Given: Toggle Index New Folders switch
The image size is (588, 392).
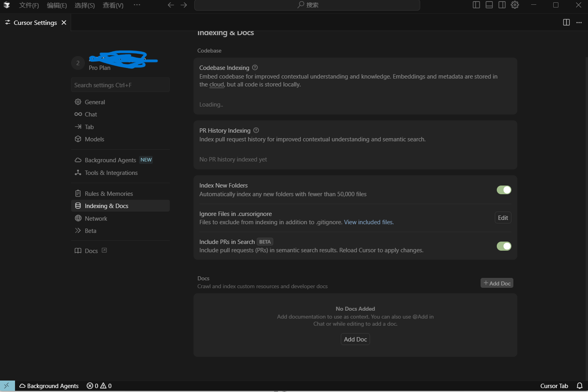Looking at the screenshot, I should click(504, 190).
